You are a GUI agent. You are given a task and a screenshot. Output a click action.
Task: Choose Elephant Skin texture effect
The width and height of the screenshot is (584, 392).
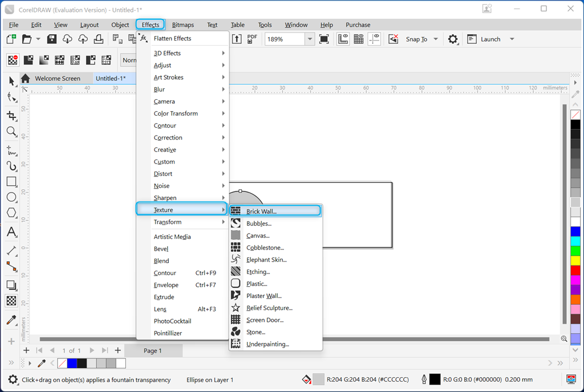[x=275, y=260]
